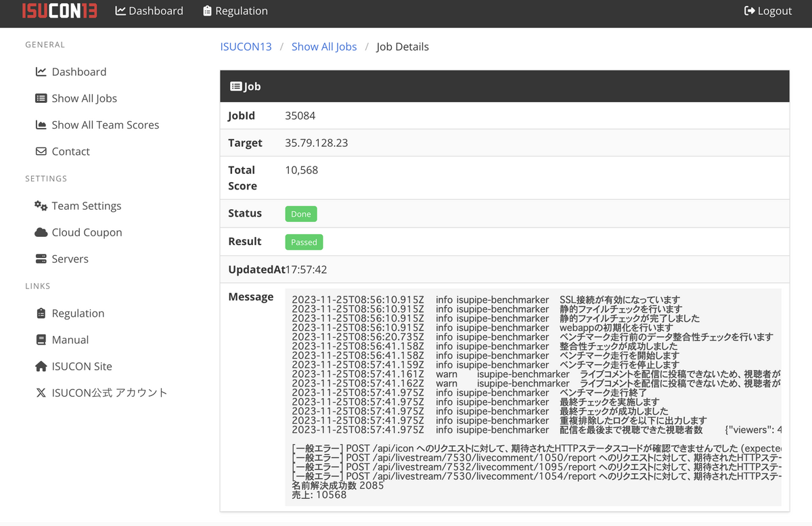812x526 pixels.
Task: Click the X icon for ISUCON公式 アカウント
Action: point(41,393)
